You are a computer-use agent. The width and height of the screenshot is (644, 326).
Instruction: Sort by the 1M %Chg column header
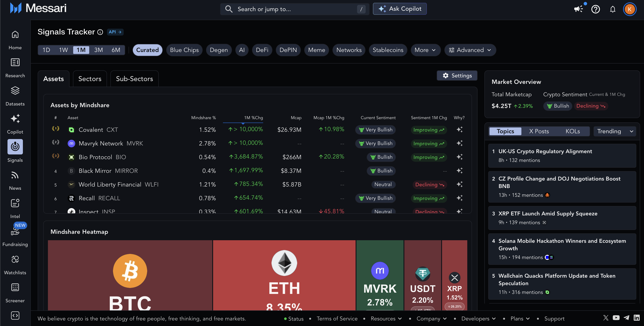point(253,118)
